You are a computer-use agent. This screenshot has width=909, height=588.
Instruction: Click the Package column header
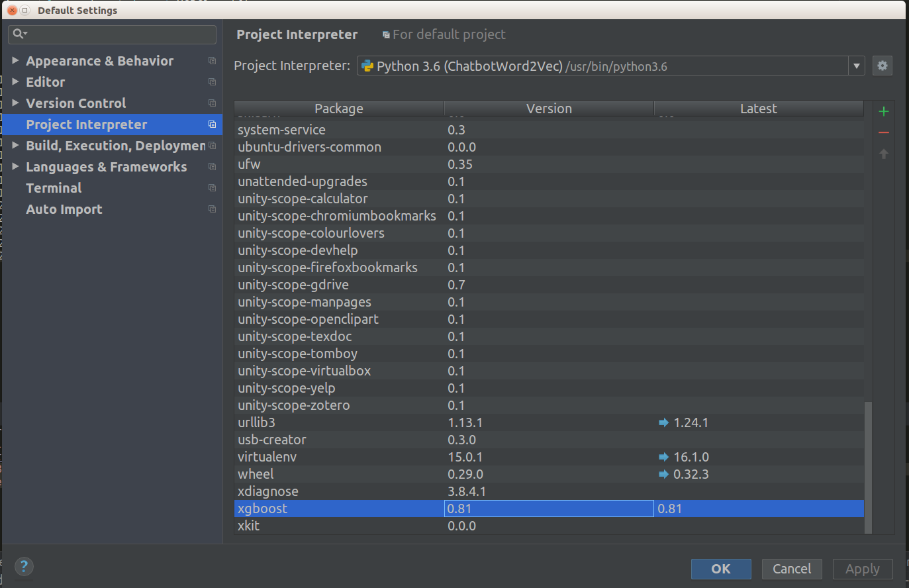click(339, 109)
